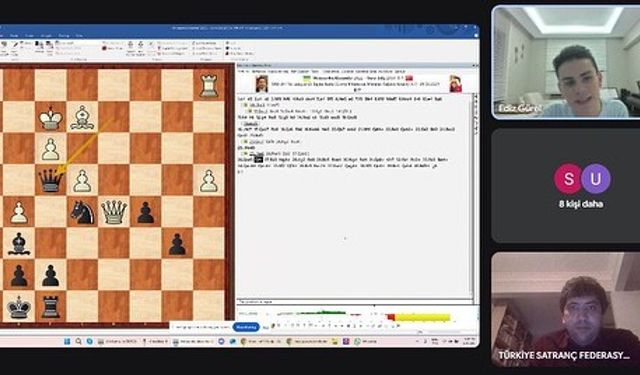Select the black rook on the bottom rank
This screenshot has height=375, width=640.
pyautogui.click(x=51, y=307)
